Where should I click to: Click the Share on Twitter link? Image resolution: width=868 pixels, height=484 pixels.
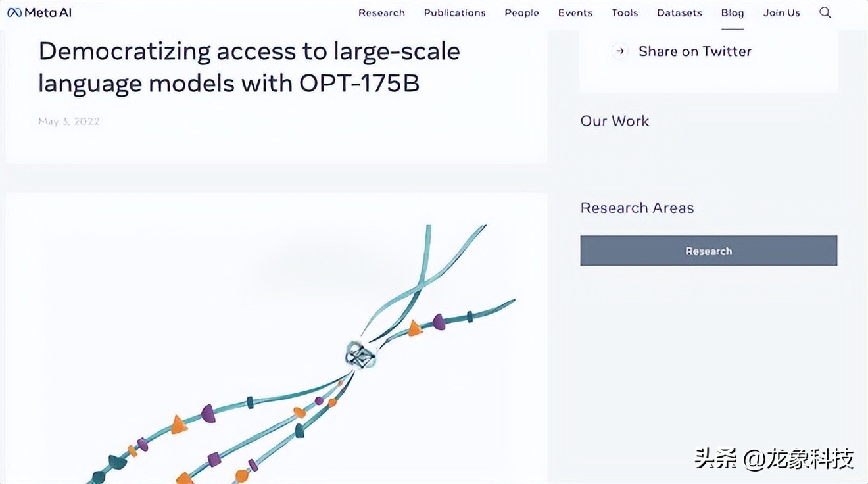tap(694, 51)
